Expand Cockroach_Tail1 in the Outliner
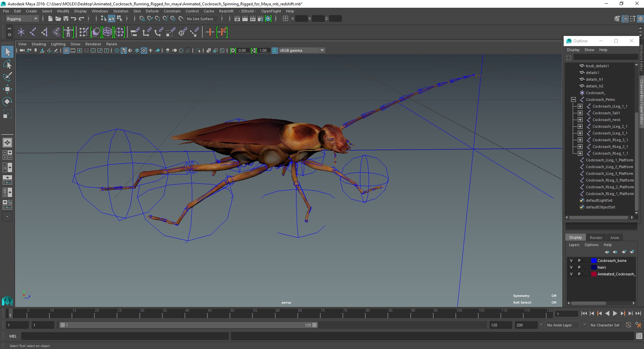 [580, 113]
